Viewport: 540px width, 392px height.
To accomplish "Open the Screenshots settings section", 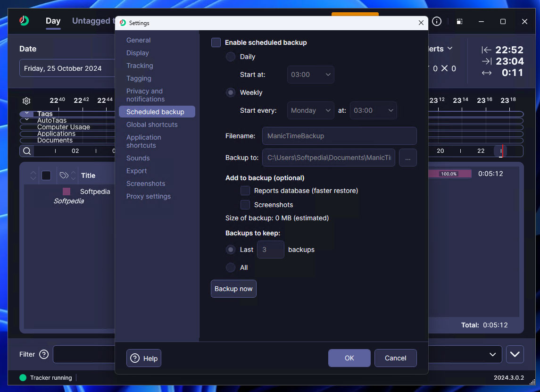I will coord(146,183).
